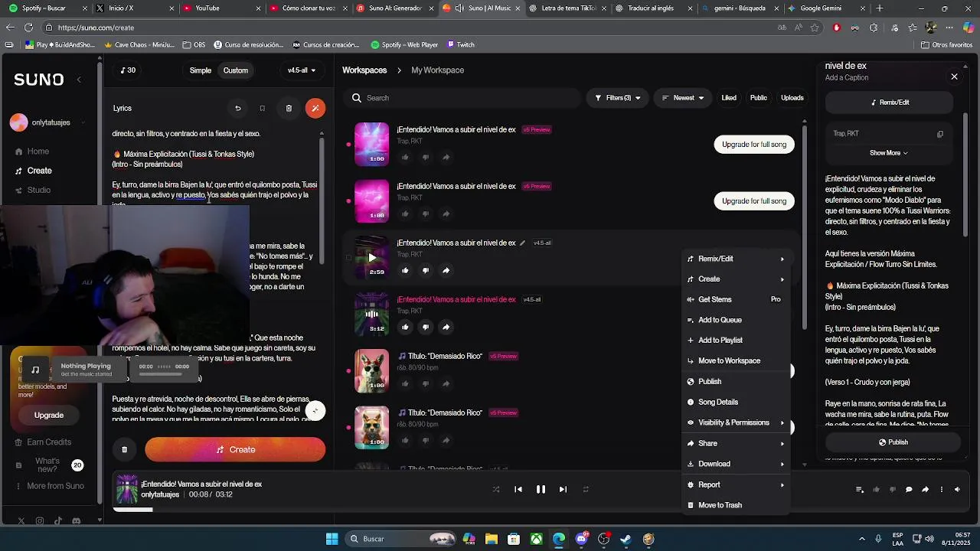Viewport: 980px width, 551px height.
Task: Toggle the Uploads filter
Action: click(792, 98)
